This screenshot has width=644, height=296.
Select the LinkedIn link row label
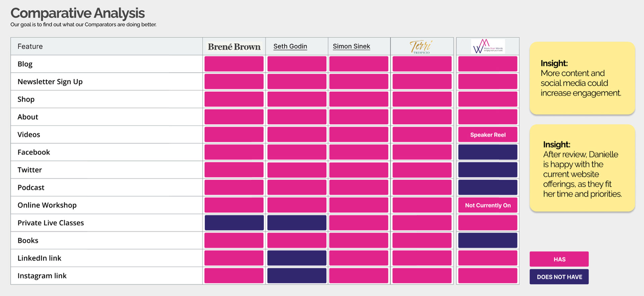coord(39,258)
